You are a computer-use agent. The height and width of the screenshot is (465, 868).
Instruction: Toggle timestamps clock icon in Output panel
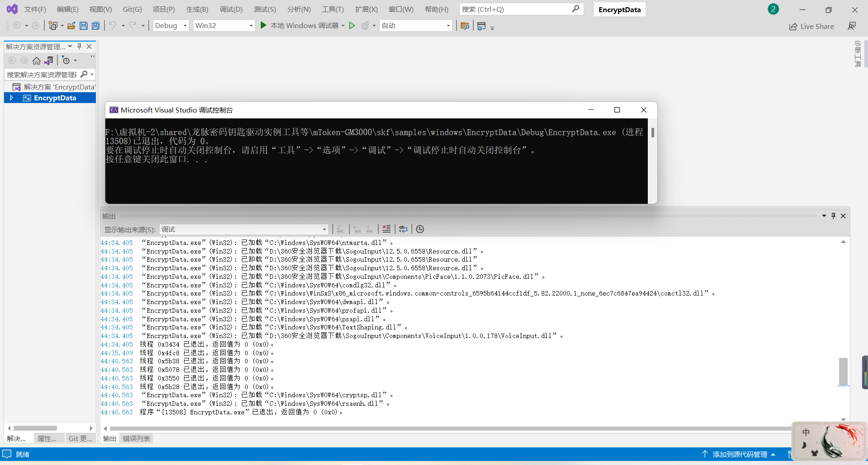tap(420, 229)
